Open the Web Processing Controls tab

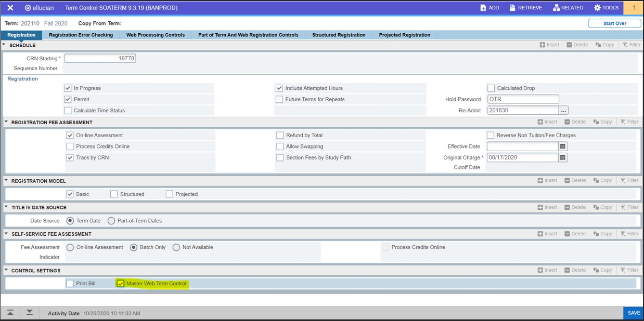coord(155,35)
